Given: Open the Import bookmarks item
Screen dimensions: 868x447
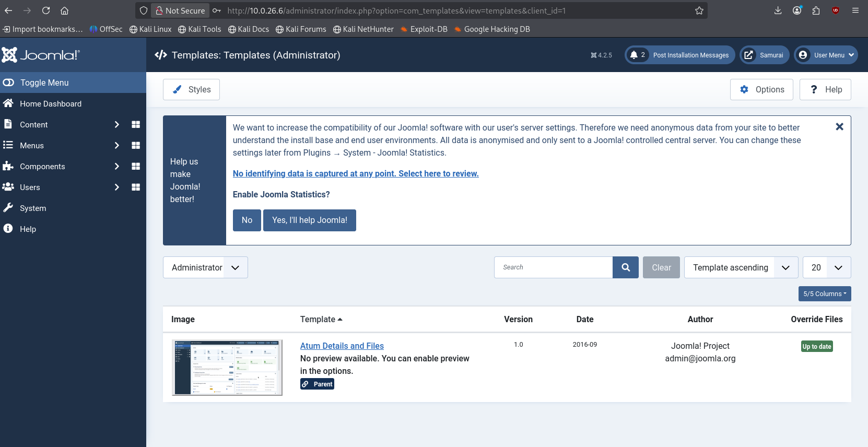Looking at the screenshot, I should coord(43,29).
